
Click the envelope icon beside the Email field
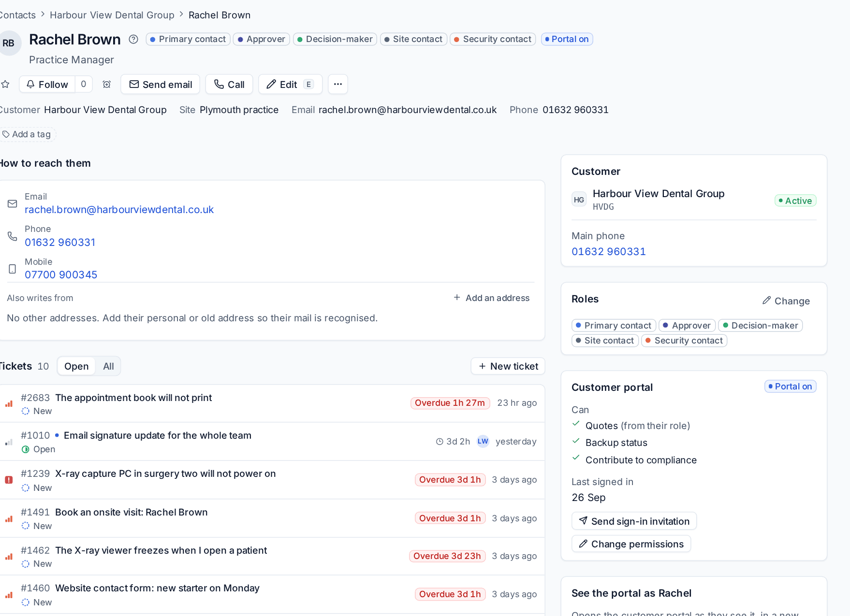point(13,203)
